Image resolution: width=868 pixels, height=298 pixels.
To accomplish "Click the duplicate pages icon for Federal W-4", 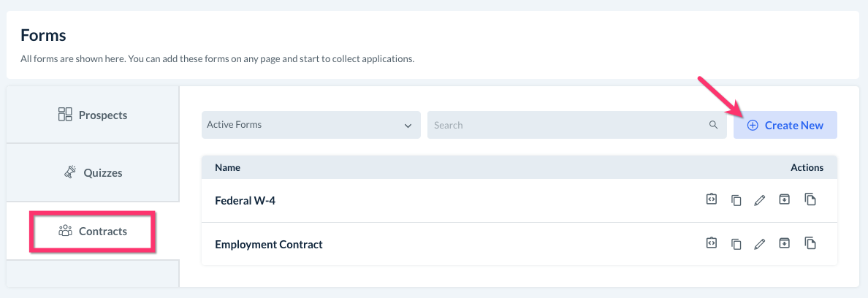I will (x=810, y=199).
